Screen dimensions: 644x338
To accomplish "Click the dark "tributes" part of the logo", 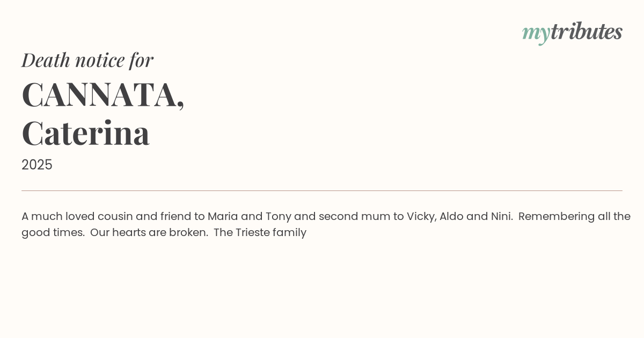I will point(586,32).
